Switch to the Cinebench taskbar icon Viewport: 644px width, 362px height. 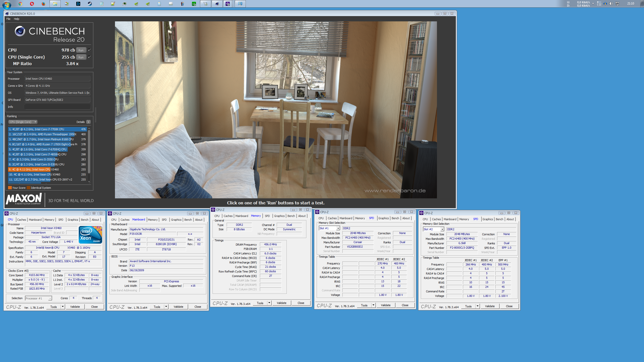coord(217,4)
